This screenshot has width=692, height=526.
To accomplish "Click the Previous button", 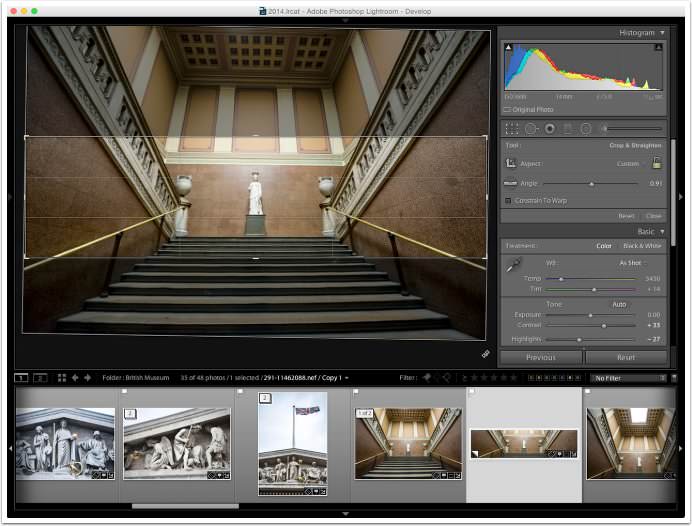I will click(x=541, y=357).
